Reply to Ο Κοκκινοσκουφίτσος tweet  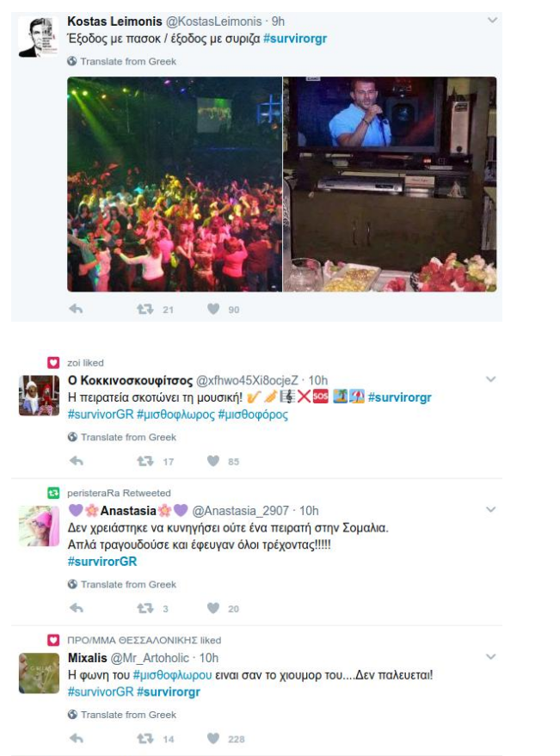click(77, 461)
